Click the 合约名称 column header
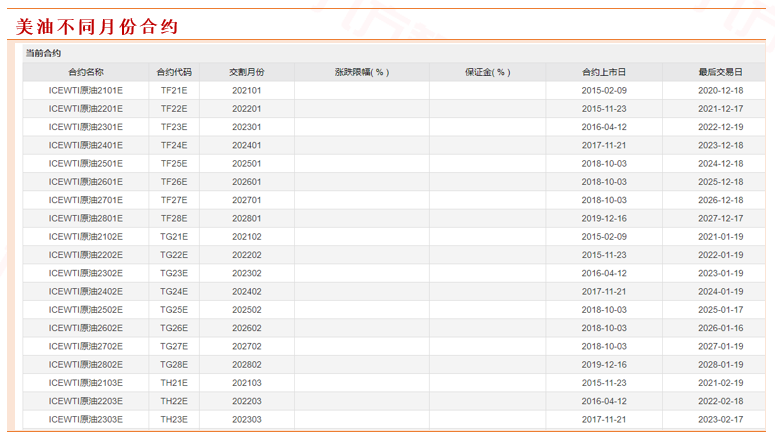The height and width of the screenshot is (440, 775). click(x=86, y=72)
